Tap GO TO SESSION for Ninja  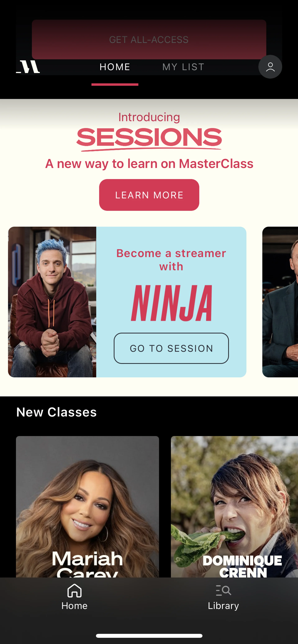coord(171,348)
